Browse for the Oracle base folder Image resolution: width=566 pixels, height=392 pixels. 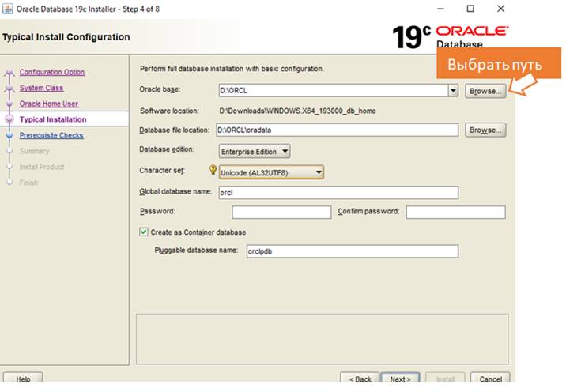click(x=485, y=91)
